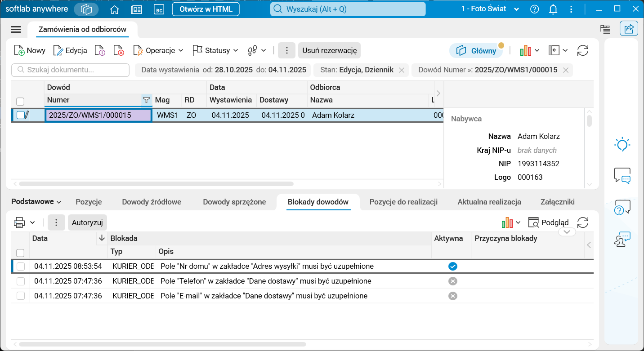Image resolution: width=644 pixels, height=351 pixels.
Task: Open the chat messages sidebar icon
Action: 622,175
